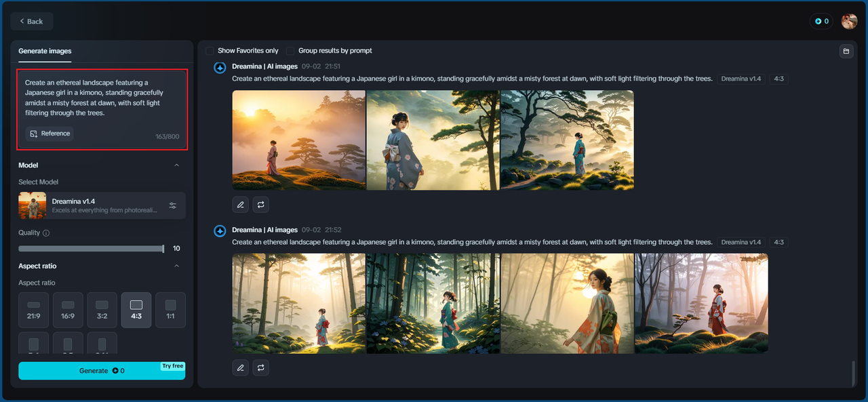Collapse the Aspect ratio section

[177, 266]
